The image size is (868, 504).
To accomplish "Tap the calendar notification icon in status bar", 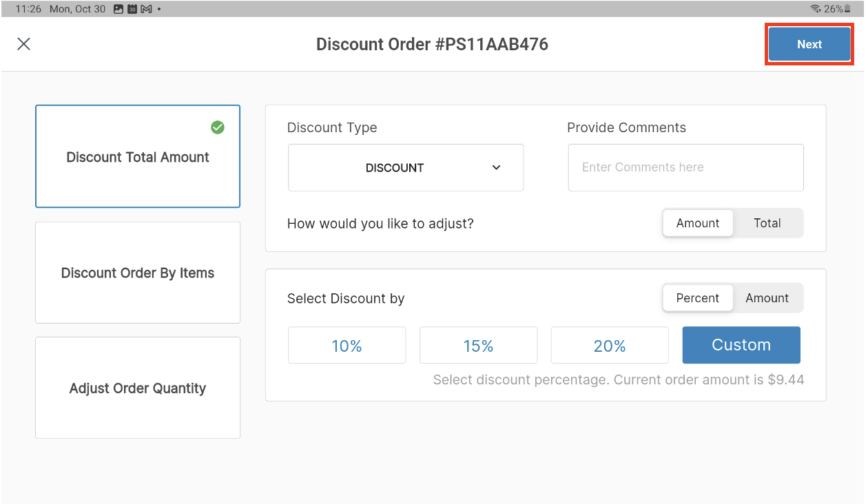I will 132,9.
